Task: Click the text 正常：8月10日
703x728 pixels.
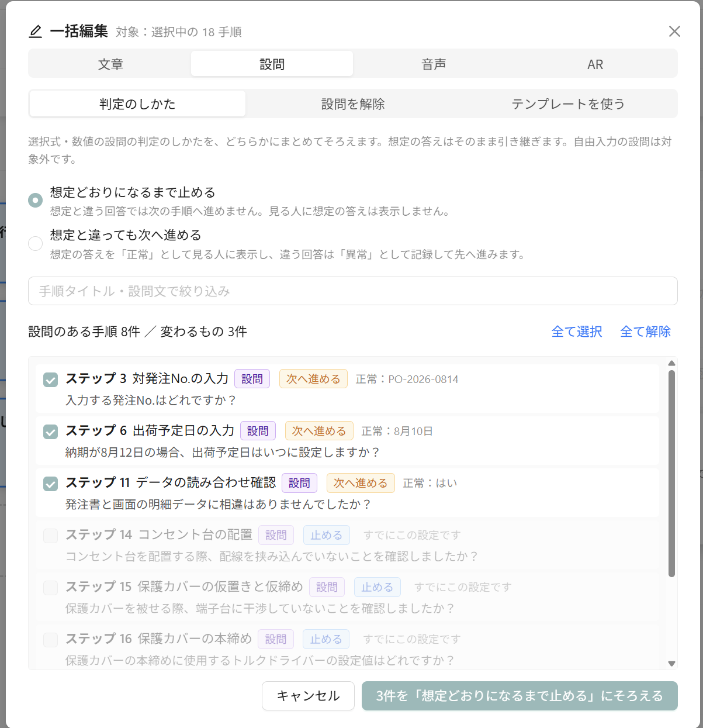Action: click(x=397, y=432)
